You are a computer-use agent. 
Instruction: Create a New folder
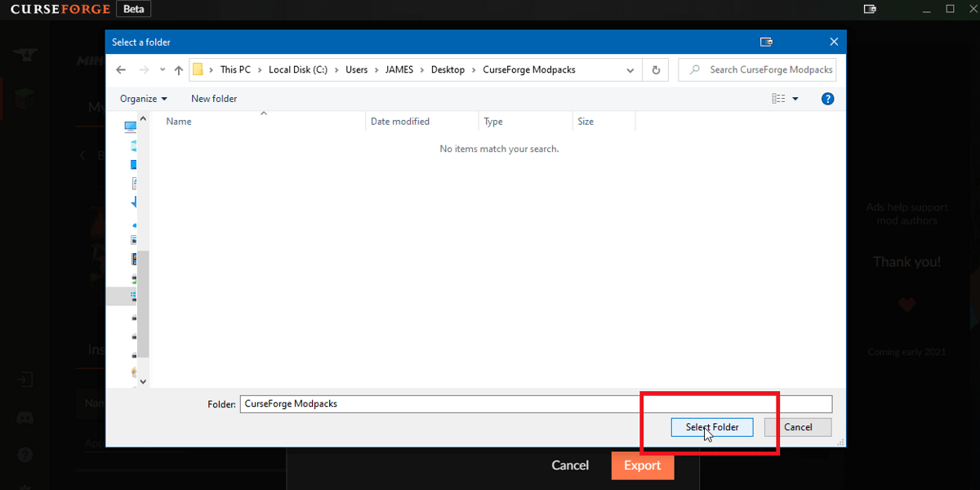[x=214, y=99]
